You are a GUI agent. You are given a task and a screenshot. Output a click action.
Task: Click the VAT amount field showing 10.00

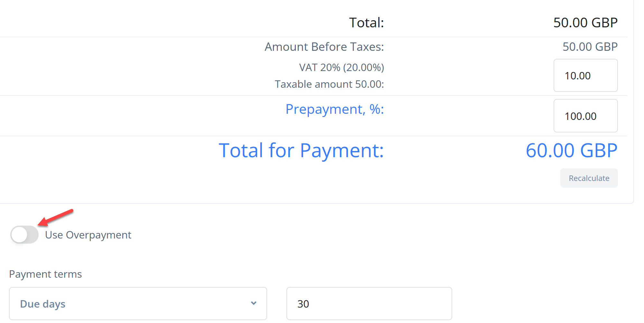585,76
